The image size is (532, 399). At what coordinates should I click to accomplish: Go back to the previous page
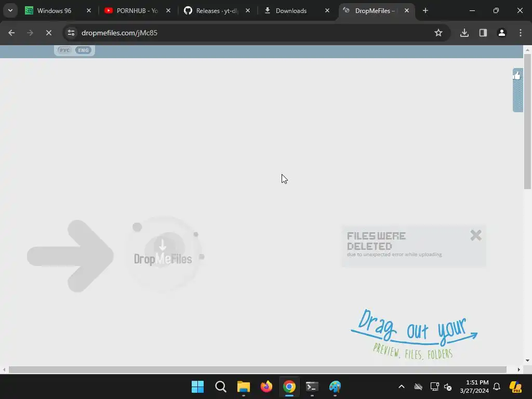pyautogui.click(x=11, y=33)
